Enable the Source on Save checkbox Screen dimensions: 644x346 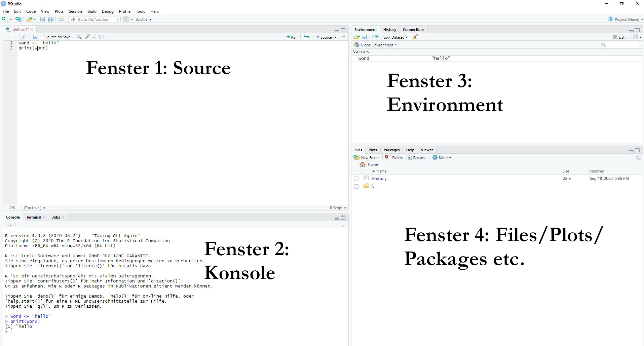(42, 37)
